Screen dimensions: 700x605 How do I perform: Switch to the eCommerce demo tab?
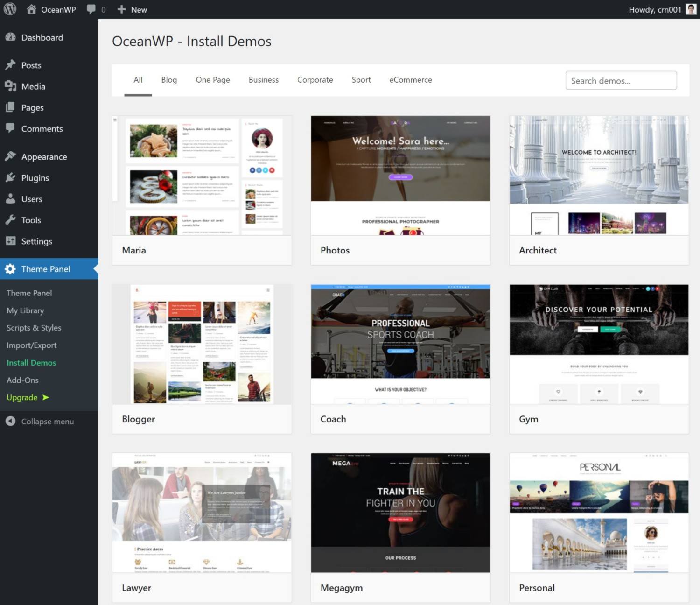coord(410,80)
